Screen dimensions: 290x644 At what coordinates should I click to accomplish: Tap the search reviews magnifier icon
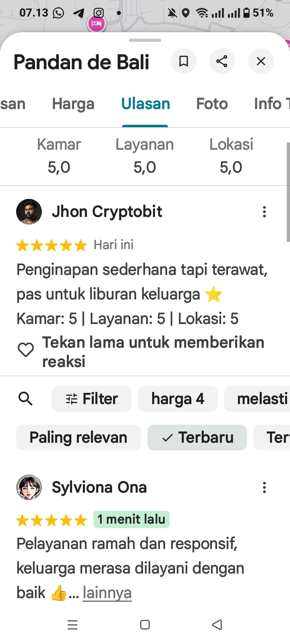pyautogui.click(x=25, y=399)
